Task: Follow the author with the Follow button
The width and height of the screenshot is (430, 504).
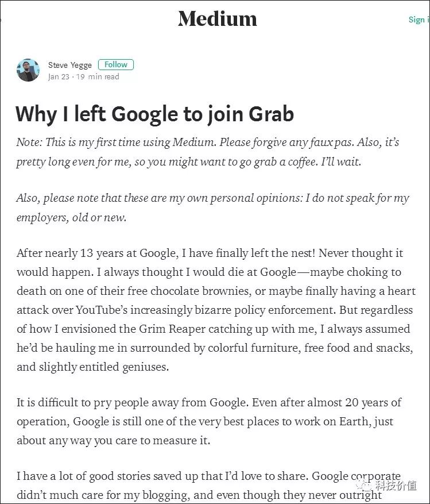Action: click(x=115, y=64)
